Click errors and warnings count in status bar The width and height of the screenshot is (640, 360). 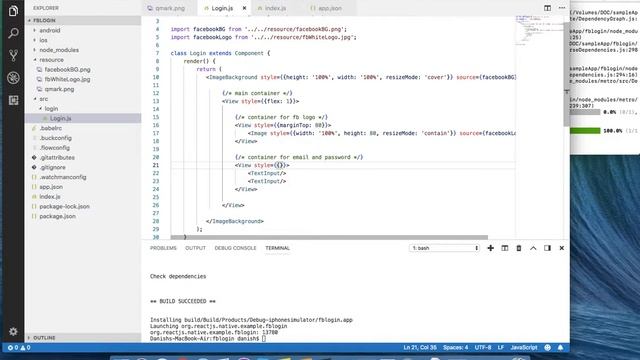coord(19,348)
